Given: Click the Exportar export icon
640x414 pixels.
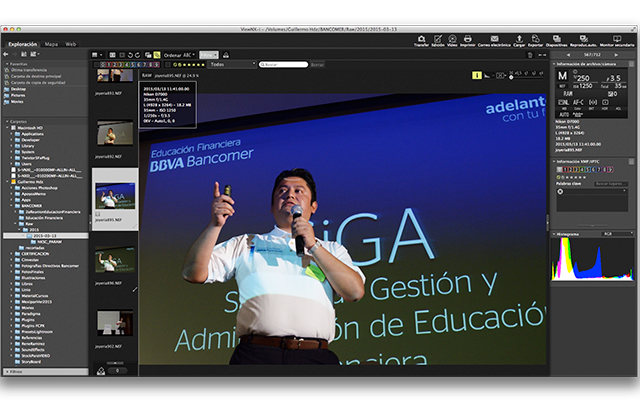Looking at the screenshot, I should click(536, 40).
